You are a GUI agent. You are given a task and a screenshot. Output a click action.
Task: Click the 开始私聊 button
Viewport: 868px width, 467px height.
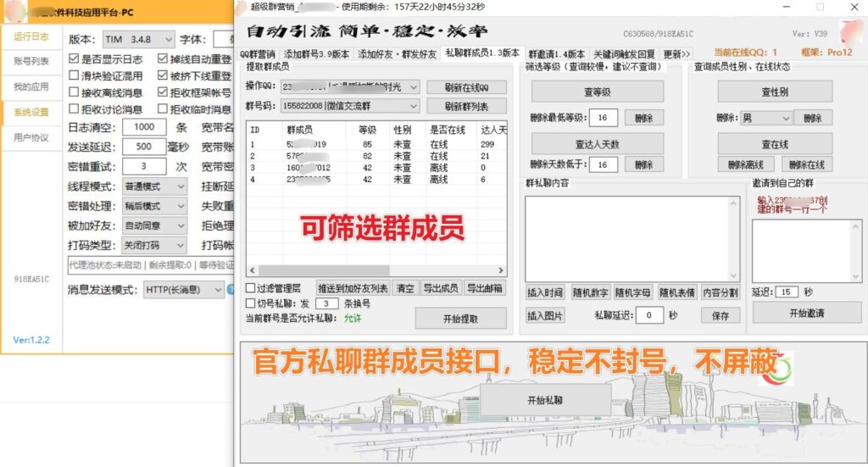tap(545, 400)
